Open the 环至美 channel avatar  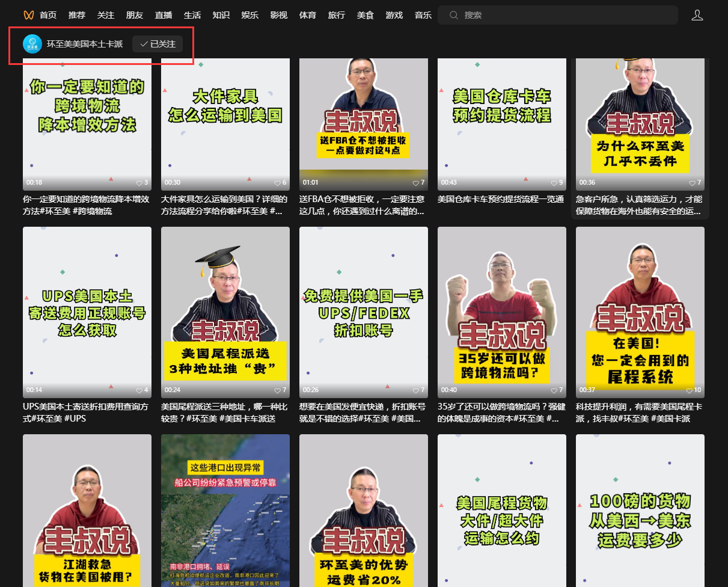pos(32,44)
